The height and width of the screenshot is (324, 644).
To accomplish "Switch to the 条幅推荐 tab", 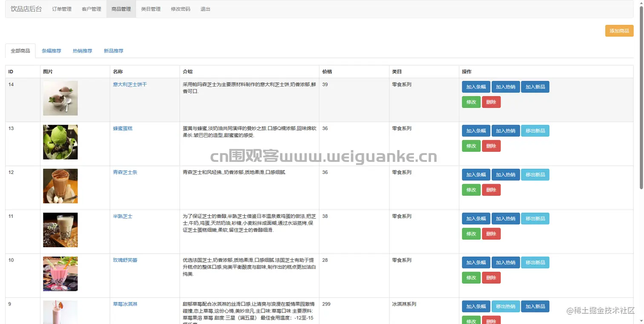I will [52, 51].
